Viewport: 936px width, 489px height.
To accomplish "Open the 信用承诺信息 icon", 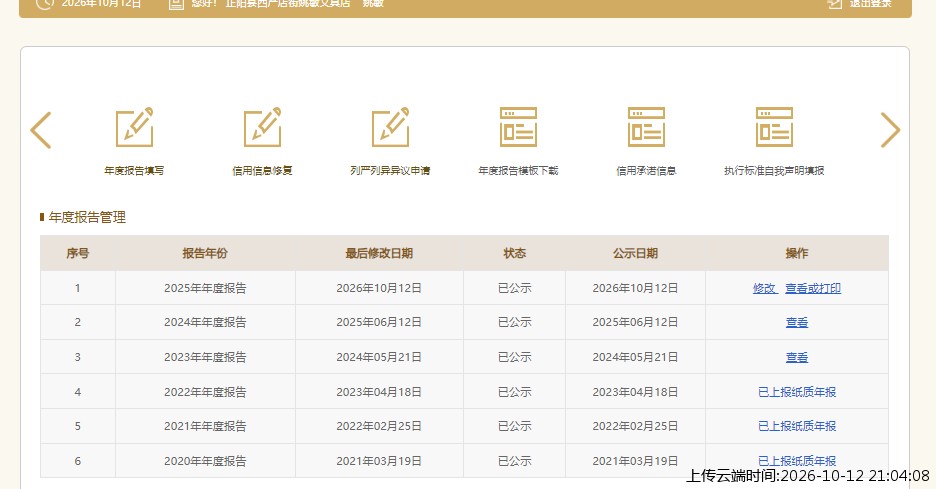I will [x=646, y=127].
